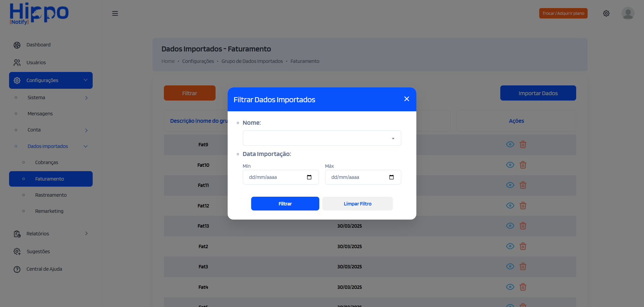The width and height of the screenshot is (644, 307).
Task: Open Mensagens settings item
Action: pos(40,114)
